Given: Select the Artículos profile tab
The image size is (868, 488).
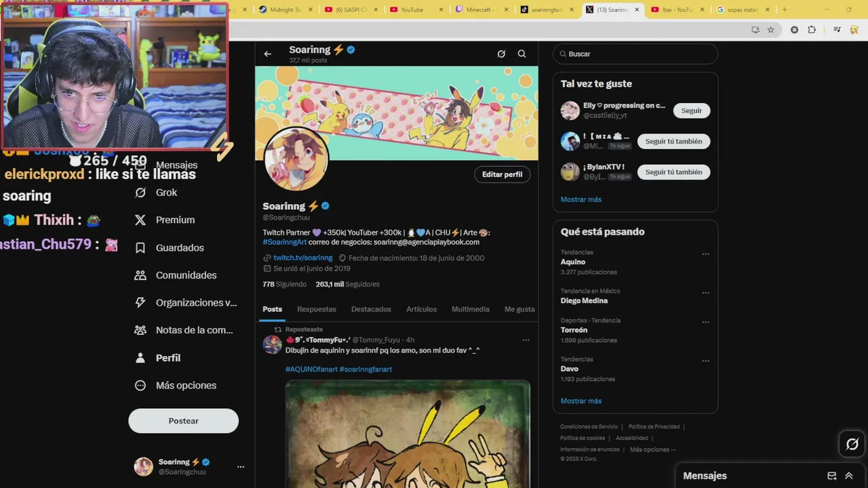Looking at the screenshot, I should [421, 309].
